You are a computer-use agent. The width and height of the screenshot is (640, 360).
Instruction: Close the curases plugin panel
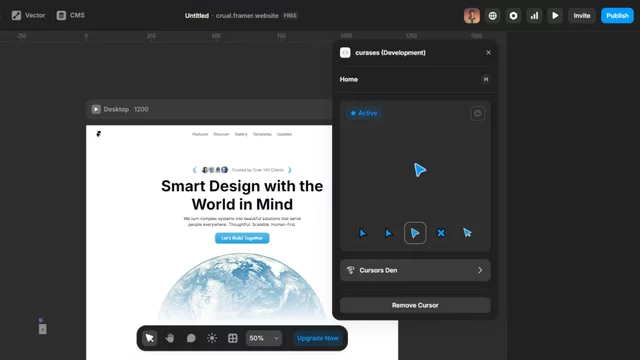point(488,53)
